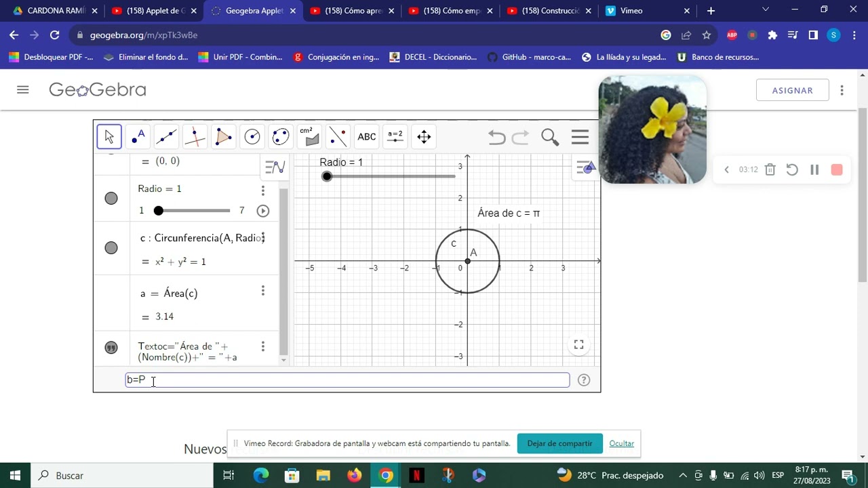Toggle visibility of Textoc object
Image resolution: width=868 pixels, height=488 pixels.
point(111,348)
